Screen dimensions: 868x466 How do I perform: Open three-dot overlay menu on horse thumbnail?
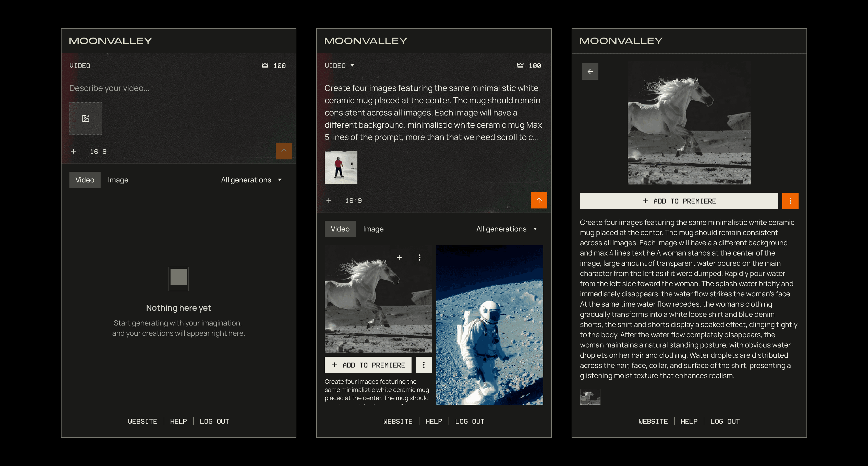(419, 258)
